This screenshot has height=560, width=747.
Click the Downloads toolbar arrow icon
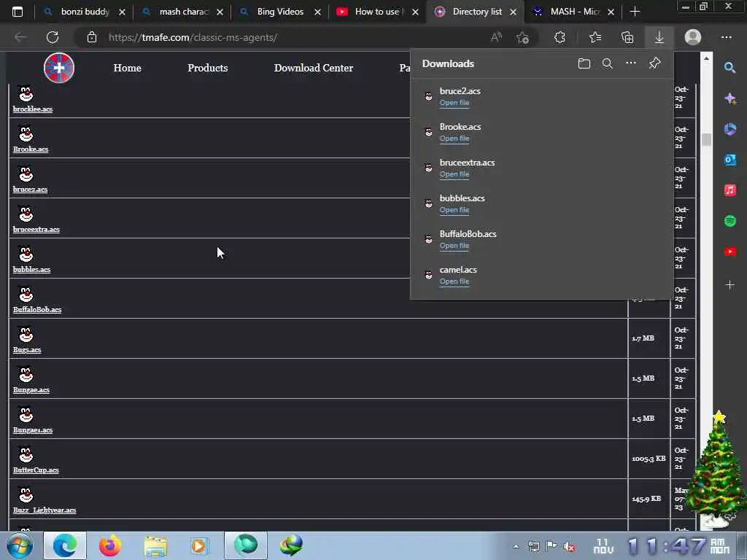pyautogui.click(x=659, y=37)
